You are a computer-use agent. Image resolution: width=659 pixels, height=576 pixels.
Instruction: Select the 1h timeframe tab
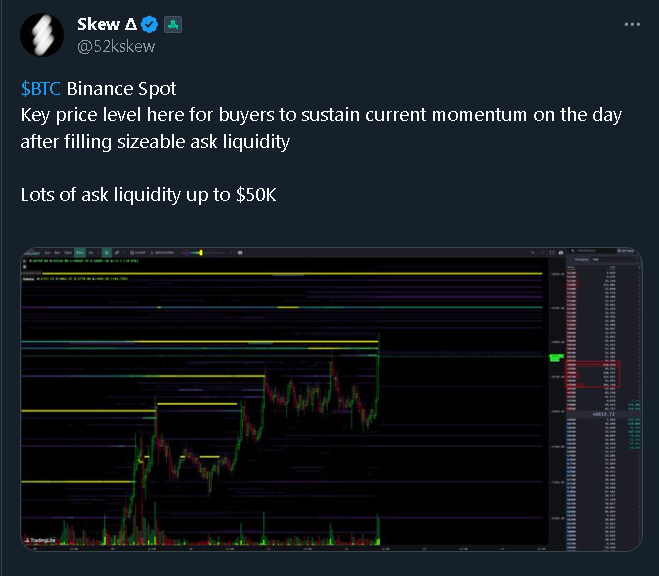[90, 252]
